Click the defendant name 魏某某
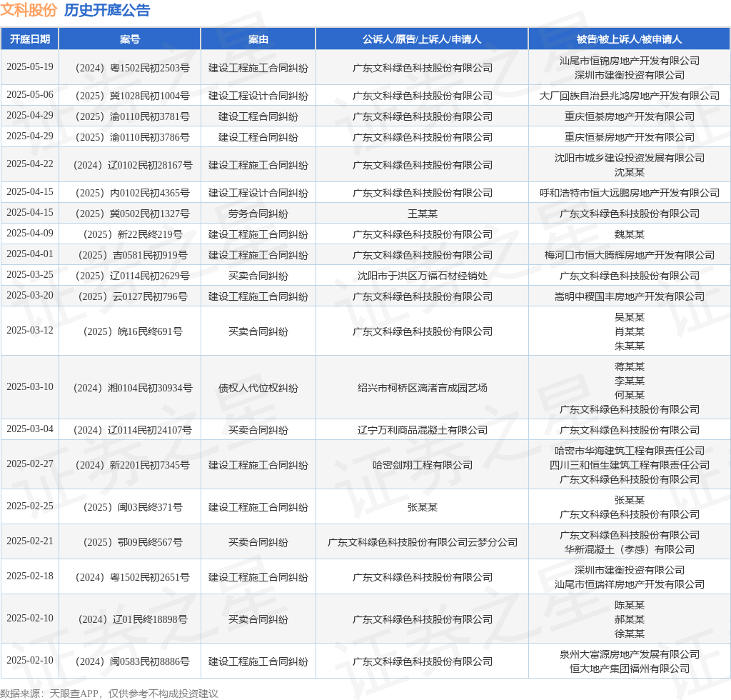 coord(630,234)
